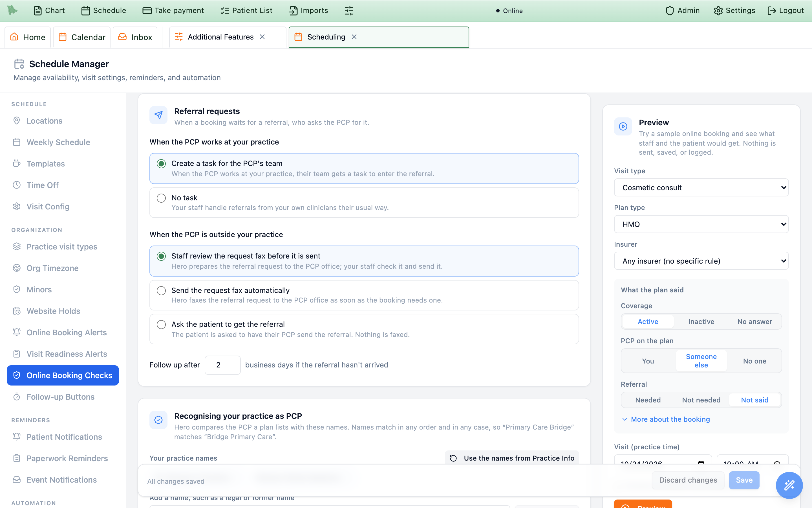
Task: Set PCP on the plan to You
Action: click(x=648, y=361)
